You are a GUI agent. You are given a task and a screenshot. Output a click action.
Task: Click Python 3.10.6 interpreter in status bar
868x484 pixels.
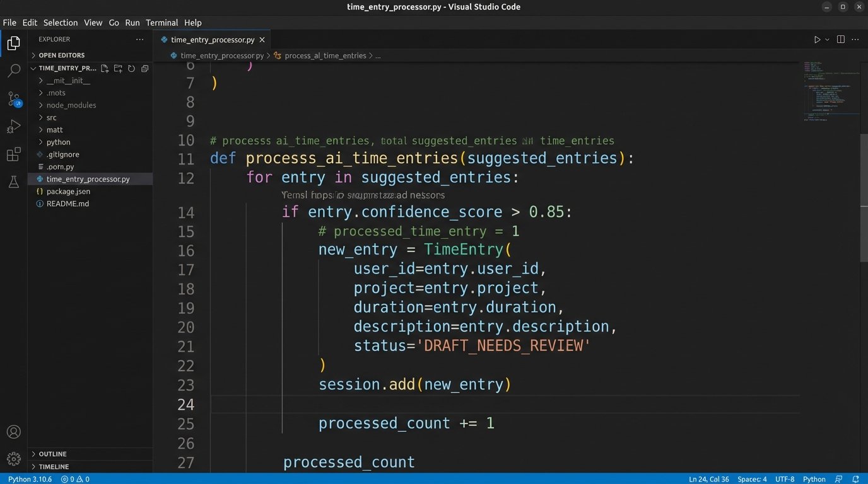pyautogui.click(x=30, y=479)
